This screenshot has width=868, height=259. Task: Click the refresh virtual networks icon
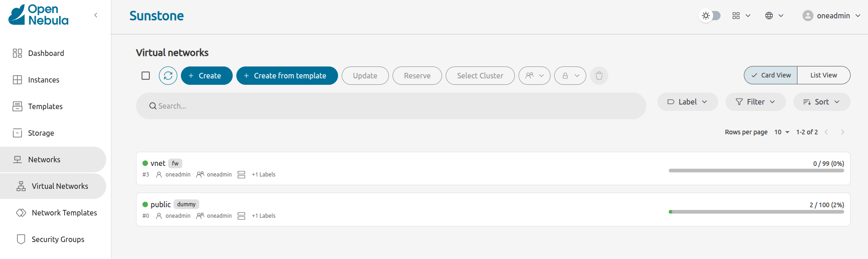[x=168, y=76]
